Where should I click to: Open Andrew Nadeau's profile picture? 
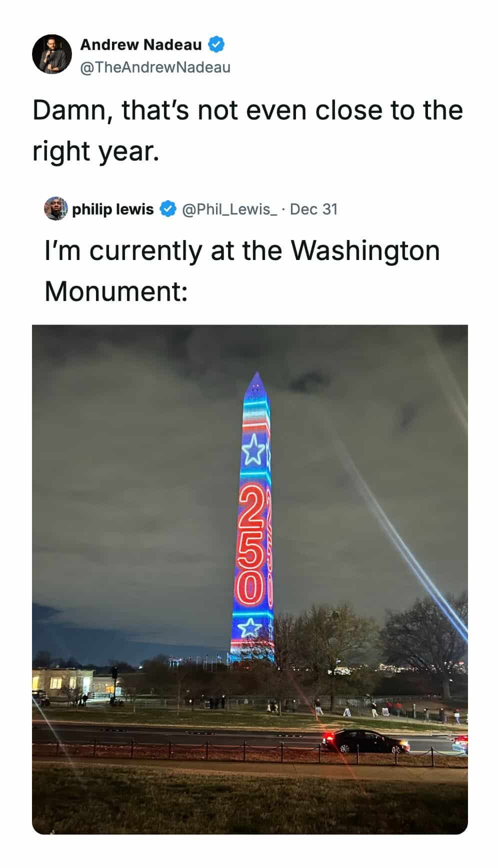(52, 54)
